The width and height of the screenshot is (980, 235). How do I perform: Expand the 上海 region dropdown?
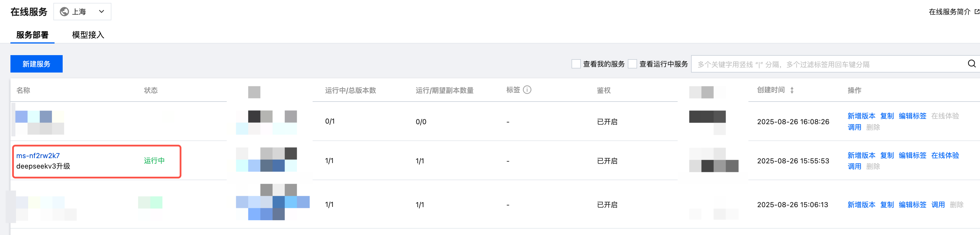tap(101, 12)
